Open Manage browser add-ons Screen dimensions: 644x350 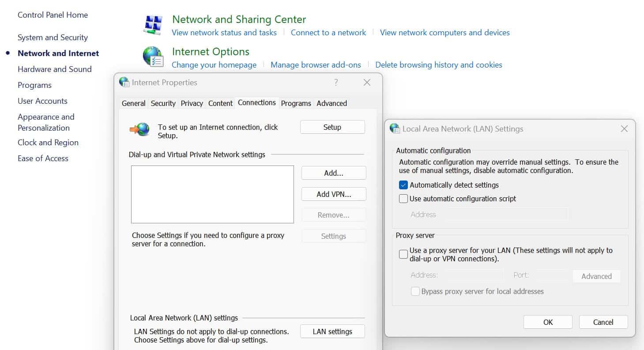tap(316, 64)
